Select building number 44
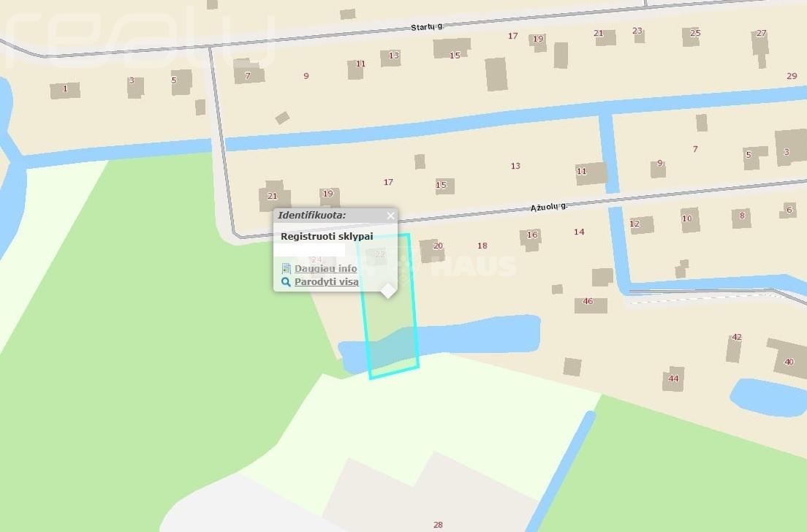Viewport: 807px width, 532px height. [x=673, y=379]
